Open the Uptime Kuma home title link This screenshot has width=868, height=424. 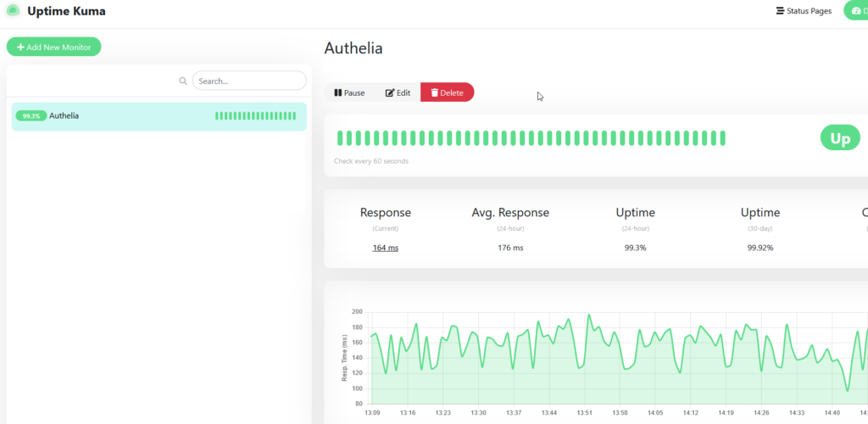pyautogui.click(x=66, y=10)
